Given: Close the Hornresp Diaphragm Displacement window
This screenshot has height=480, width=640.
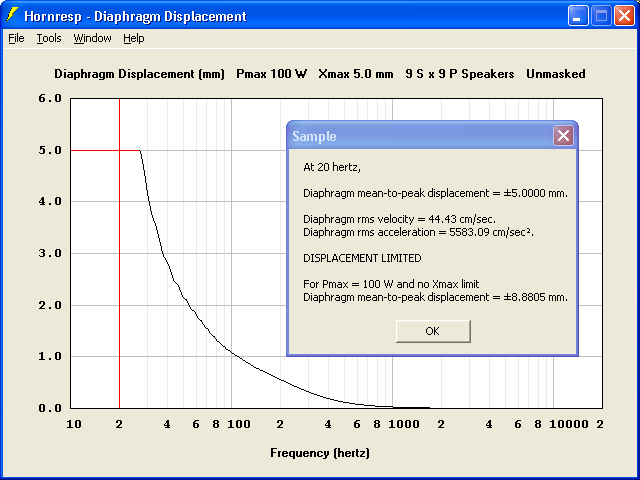Looking at the screenshot, I should click(x=624, y=16).
